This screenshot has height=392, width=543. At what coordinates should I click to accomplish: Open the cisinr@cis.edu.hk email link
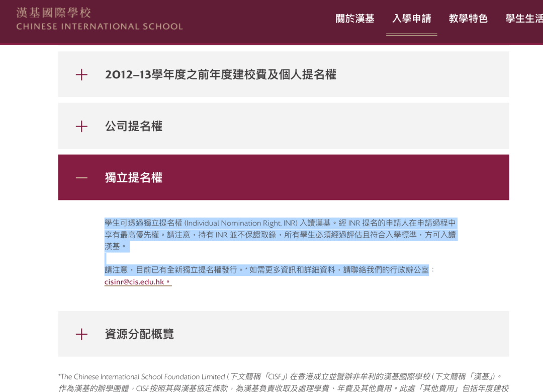(138, 282)
